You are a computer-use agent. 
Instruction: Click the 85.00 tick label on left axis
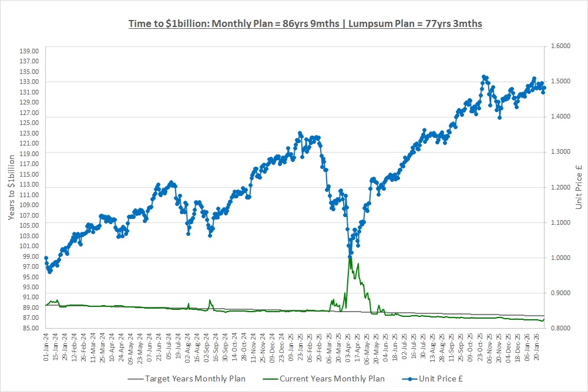pos(29,328)
